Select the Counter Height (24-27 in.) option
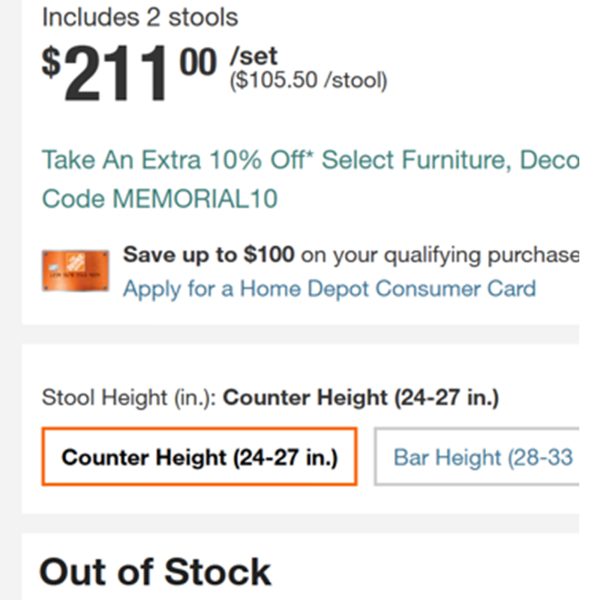Image resolution: width=600 pixels, height=600 pixels. (x=199, y=457)
